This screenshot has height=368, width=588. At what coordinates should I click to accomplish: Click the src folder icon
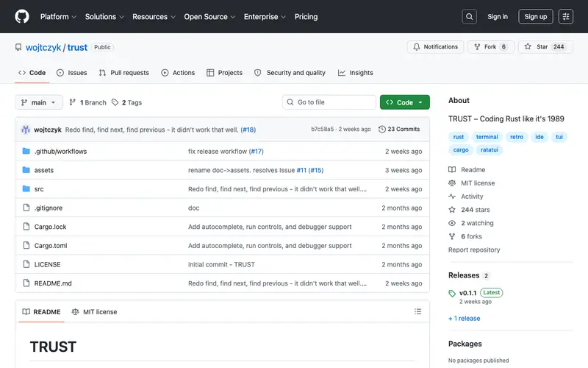click(26, 188)
